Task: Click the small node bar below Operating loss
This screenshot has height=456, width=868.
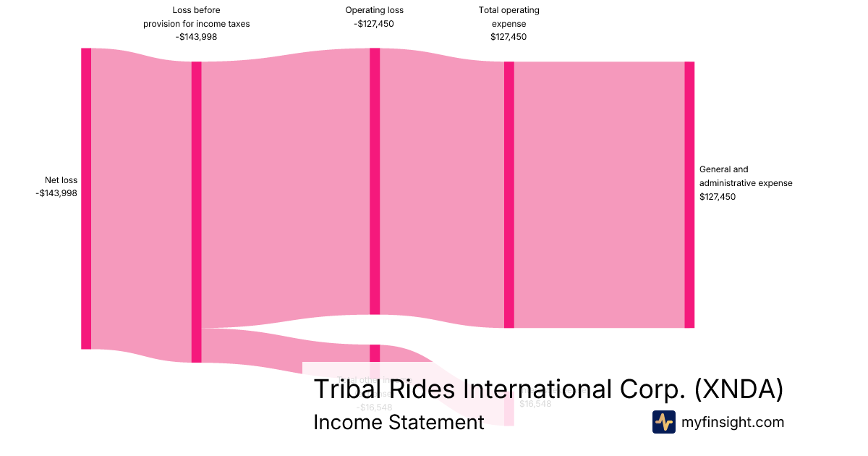Action: pyautogui.click(x=375, y=352)
